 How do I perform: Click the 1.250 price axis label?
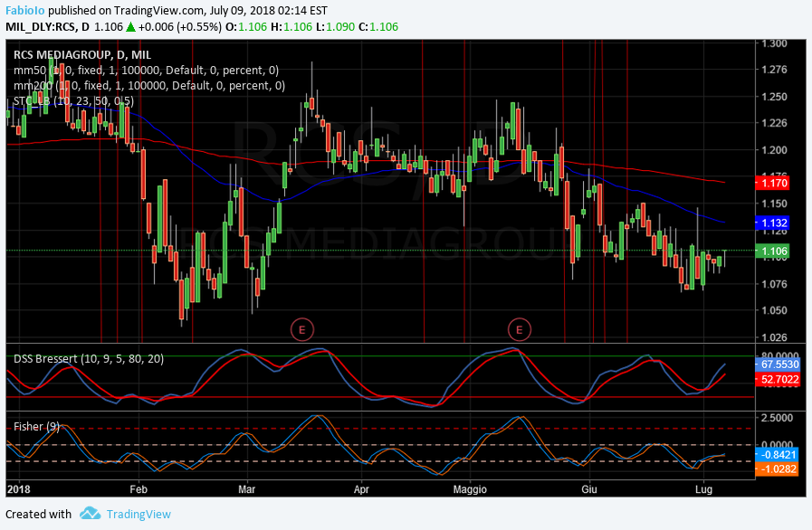tap(774, 97)
